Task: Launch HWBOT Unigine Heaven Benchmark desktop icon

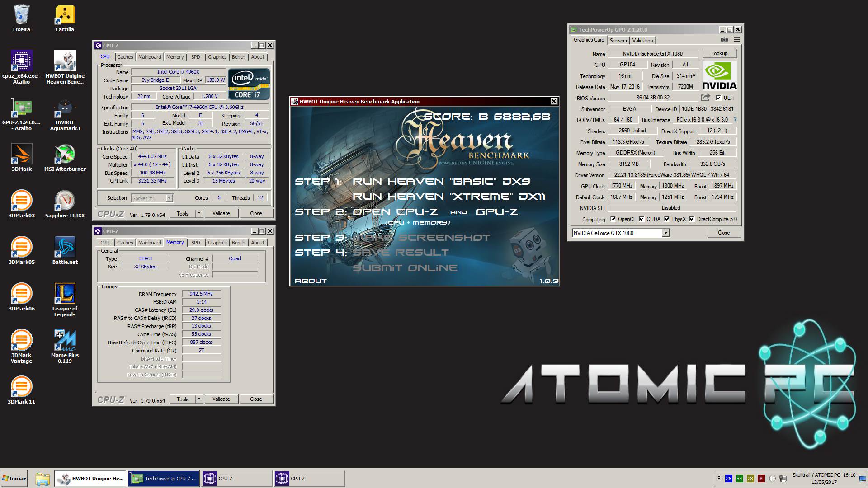Action: point(65,67)
